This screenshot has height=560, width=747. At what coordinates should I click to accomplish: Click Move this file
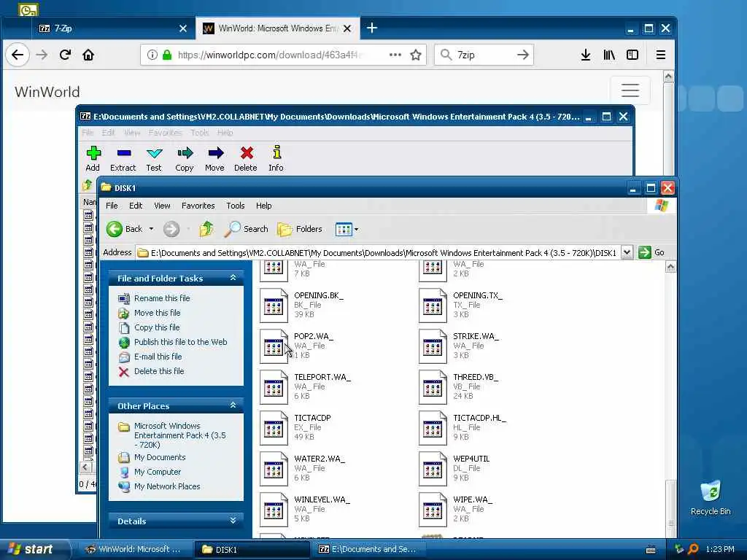click(158, 313)
